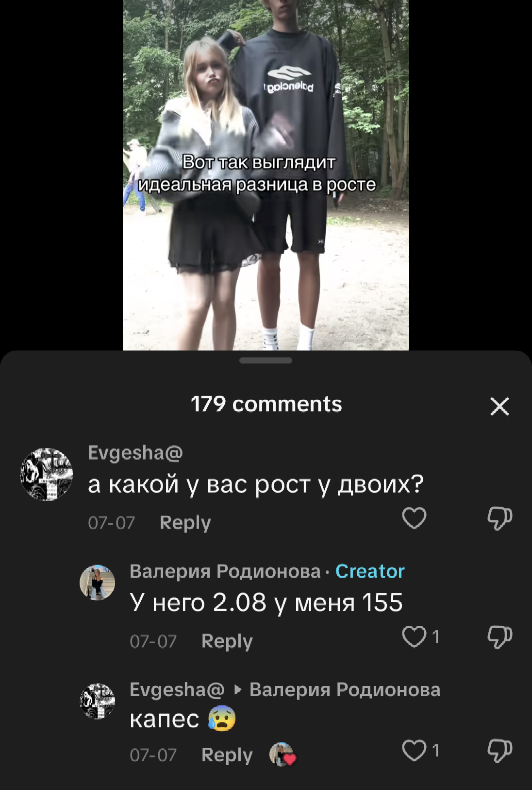Like the creator's reply about 2.08 height
This screenshot has height=790, width=532.
[x=414, y=636]
